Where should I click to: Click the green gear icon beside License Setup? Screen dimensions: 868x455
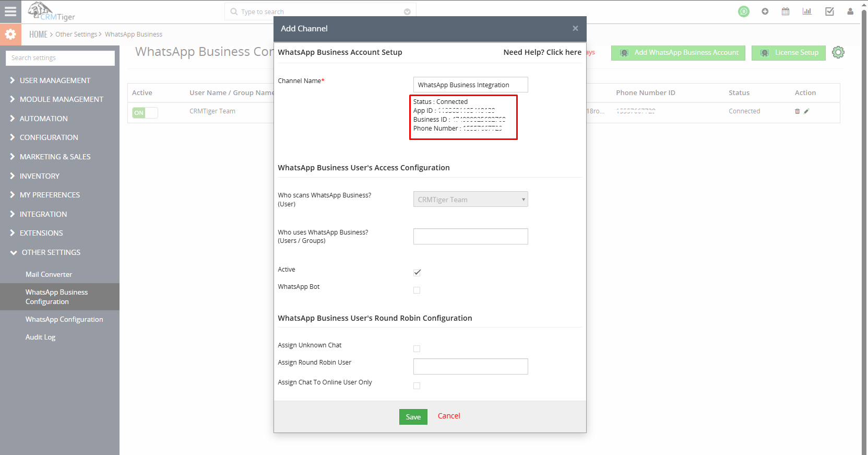(x=838, y=52)
